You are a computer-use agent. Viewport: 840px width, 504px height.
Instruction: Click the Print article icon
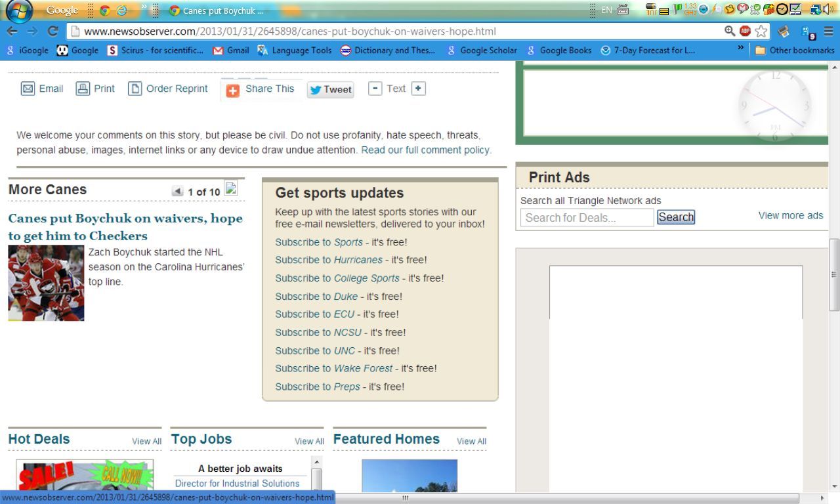83,89
